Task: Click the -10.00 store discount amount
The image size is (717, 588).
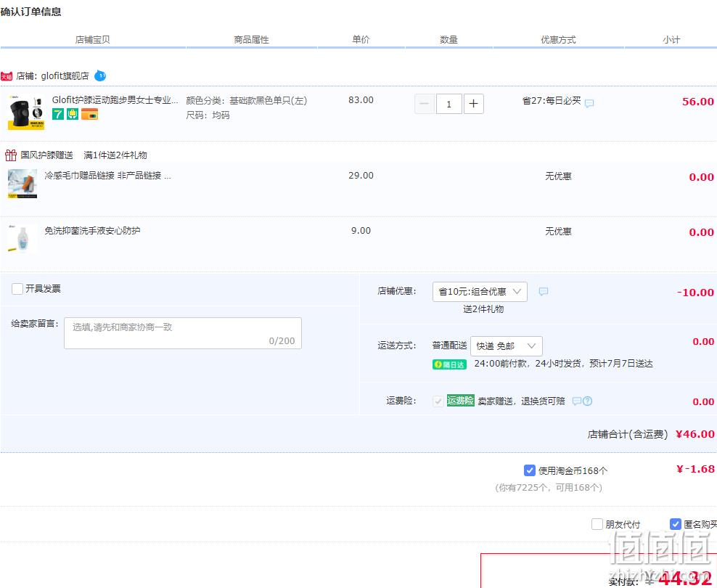Action: click(695, 293)
